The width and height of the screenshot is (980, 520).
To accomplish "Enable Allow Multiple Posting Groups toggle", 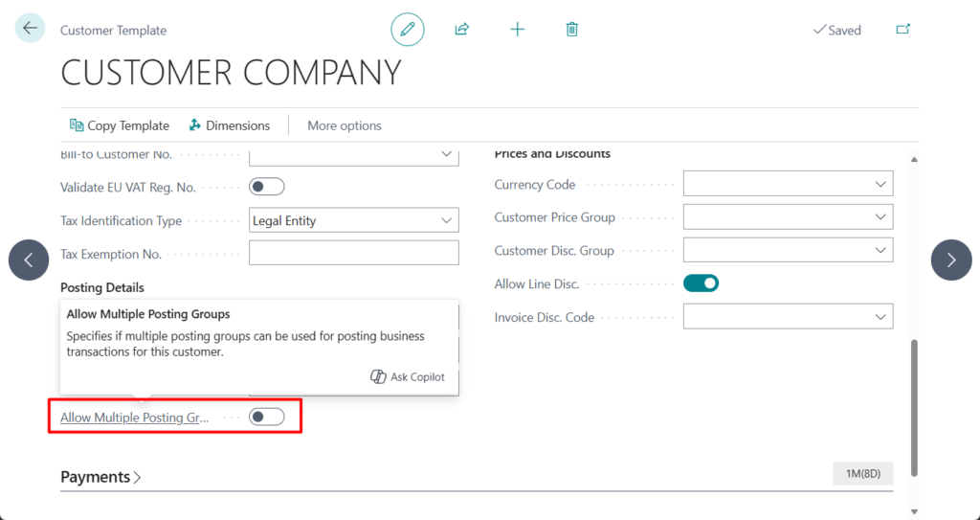I will point(266,417).
